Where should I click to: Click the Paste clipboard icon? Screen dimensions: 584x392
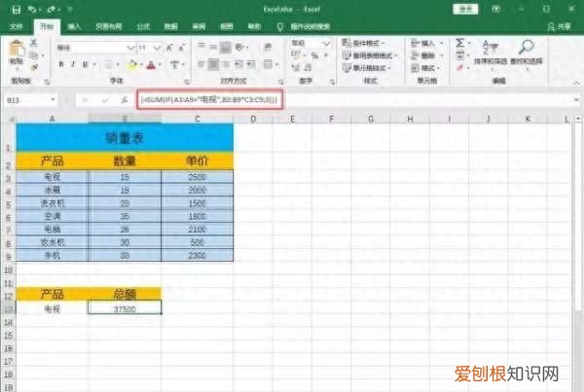tap(17, 50)
